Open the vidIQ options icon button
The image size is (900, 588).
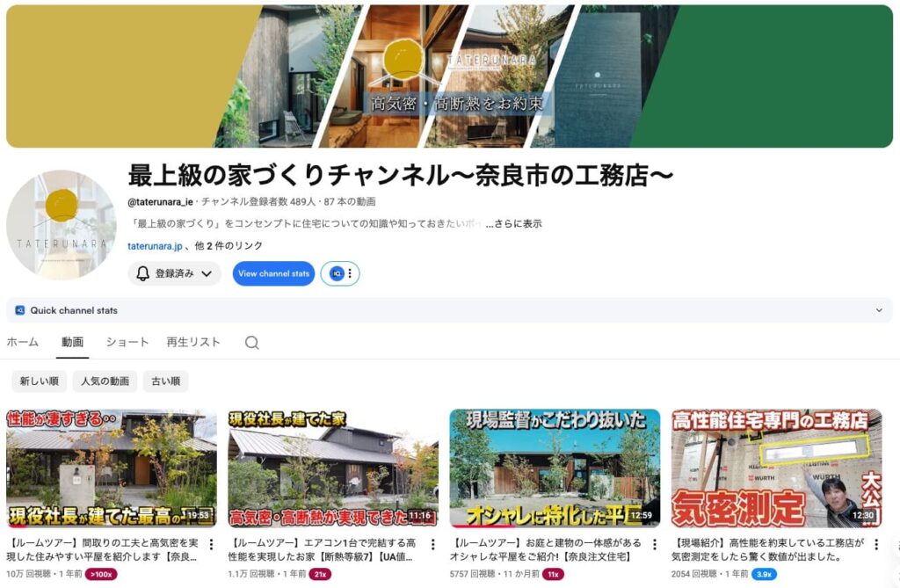340,274
